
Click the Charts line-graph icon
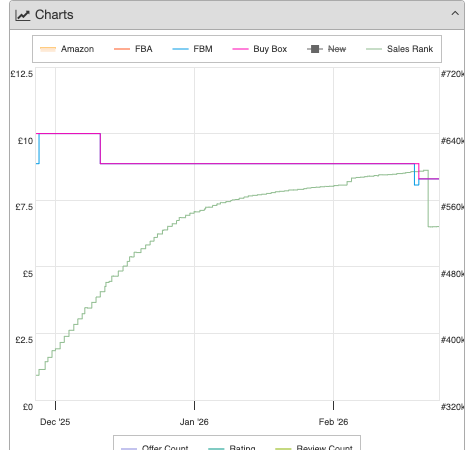(23, 15)
